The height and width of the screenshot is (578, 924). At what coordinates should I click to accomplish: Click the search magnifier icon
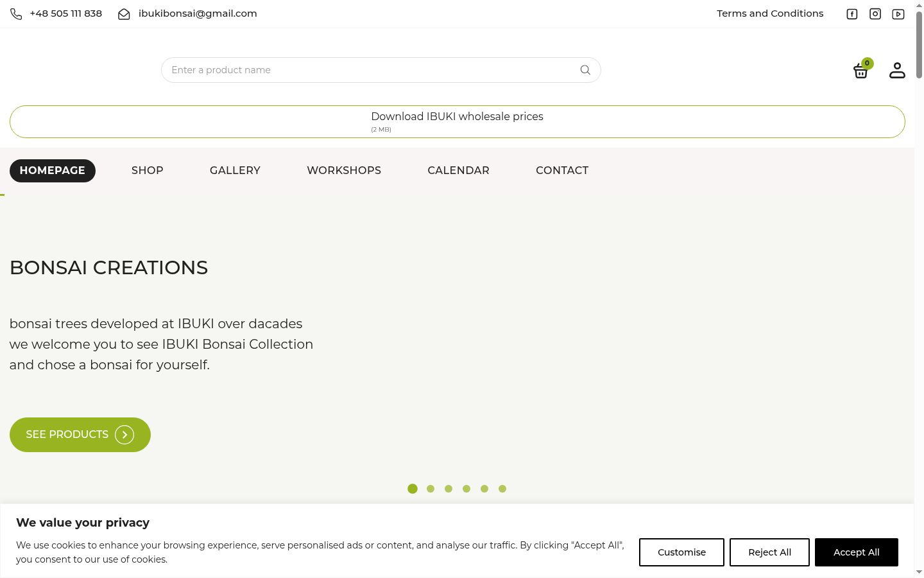click(585, 70)
